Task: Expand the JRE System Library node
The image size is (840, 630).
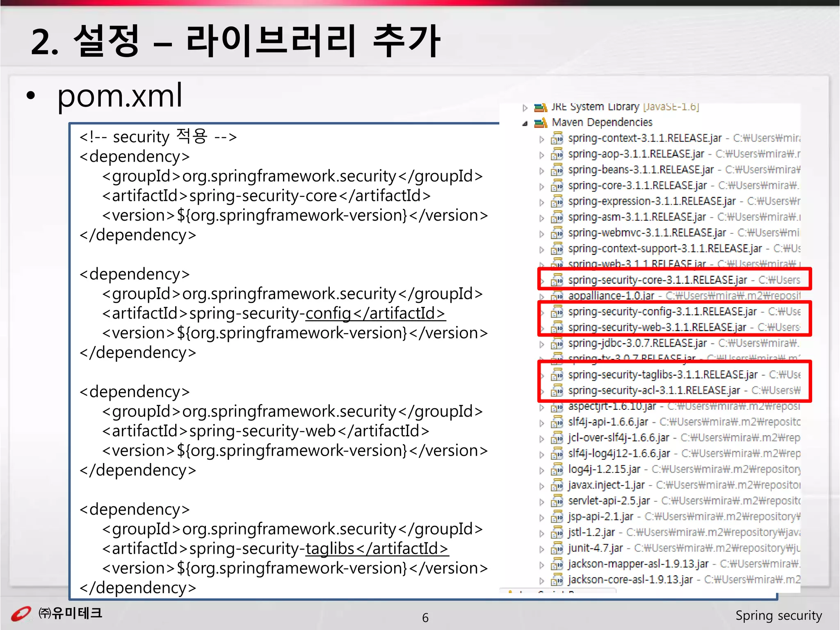Action: tap(525, 108)
